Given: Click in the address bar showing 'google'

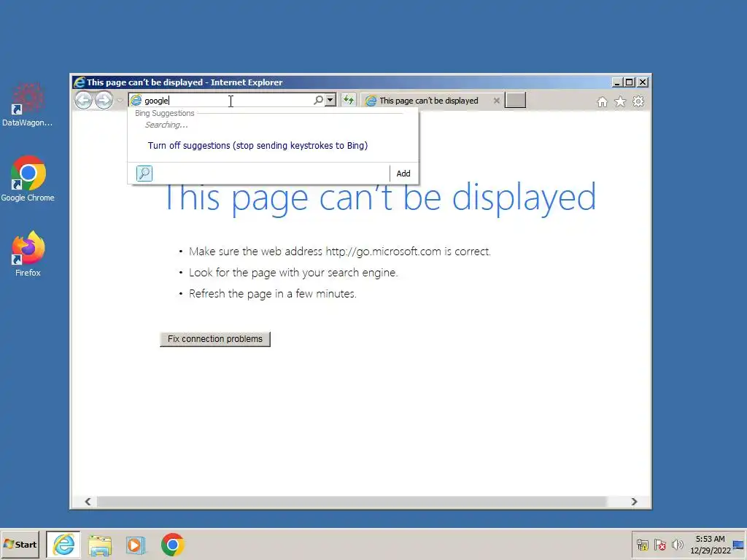Looking at the screenshot, I should tap(228, 101).
